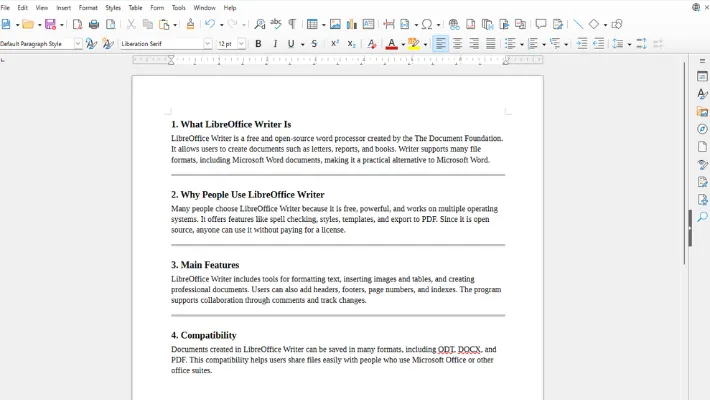Open the highlighting color dropdown arrow
The height and width of the screenshot is (400, 710).
(425, 44)
